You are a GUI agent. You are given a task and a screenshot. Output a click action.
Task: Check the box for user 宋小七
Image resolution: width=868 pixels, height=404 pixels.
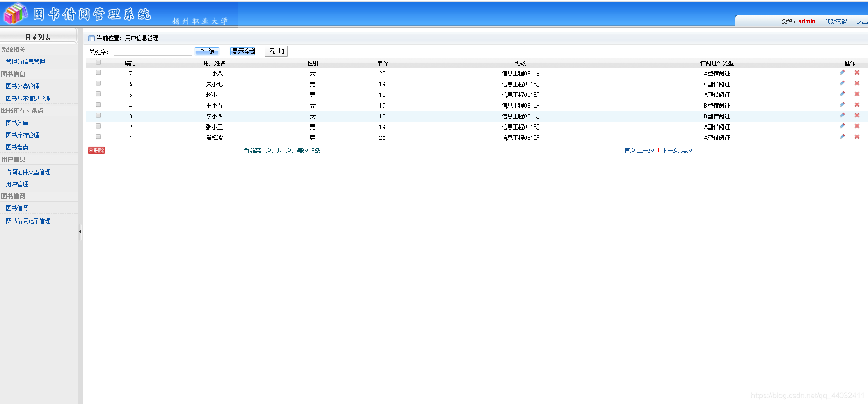[98, 83]
